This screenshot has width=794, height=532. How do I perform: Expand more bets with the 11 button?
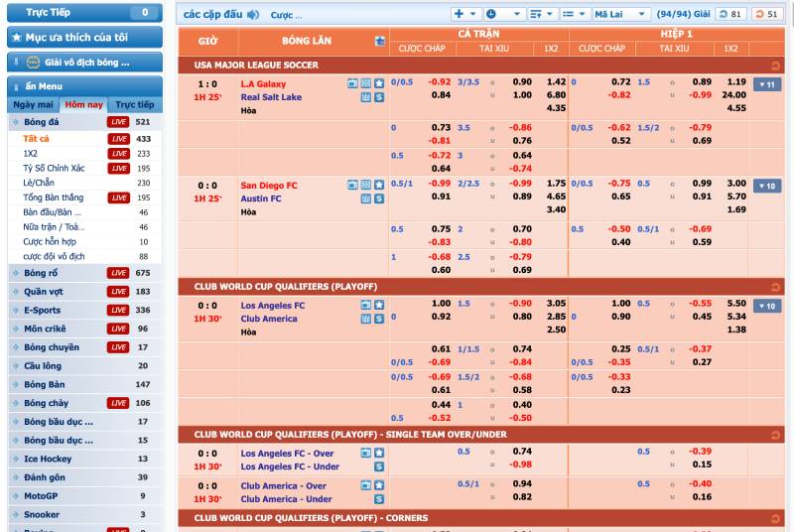[766, 85]
